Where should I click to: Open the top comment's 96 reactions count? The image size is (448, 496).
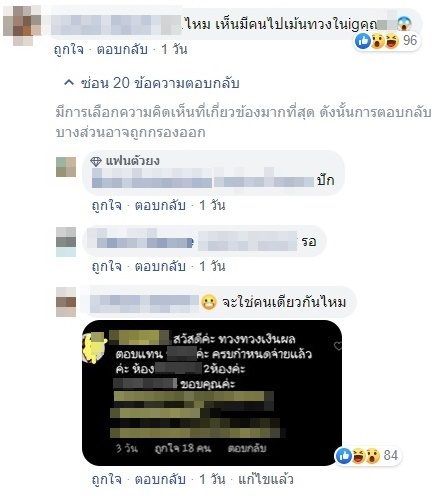pos(410,41)
